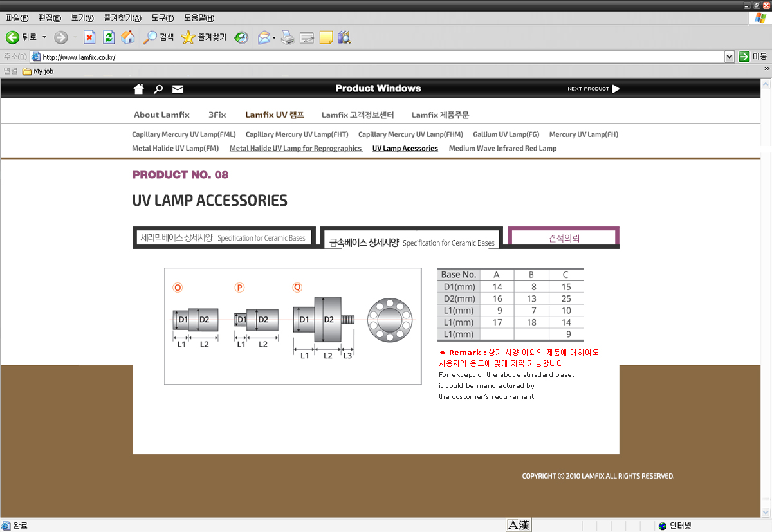Viewport: 772px width, 532px height.
Task: Click the 견적의뢰 quote request button
Action: [564, 238]
